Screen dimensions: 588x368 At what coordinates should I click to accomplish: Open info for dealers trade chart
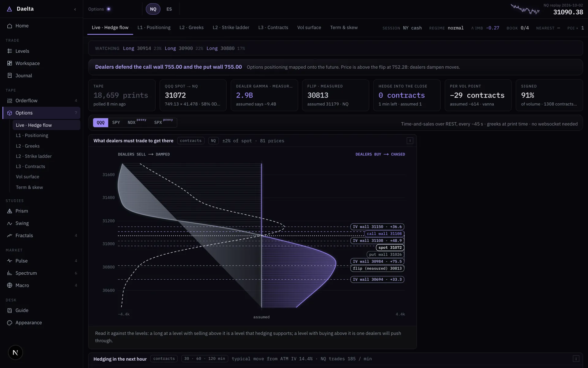410,141
